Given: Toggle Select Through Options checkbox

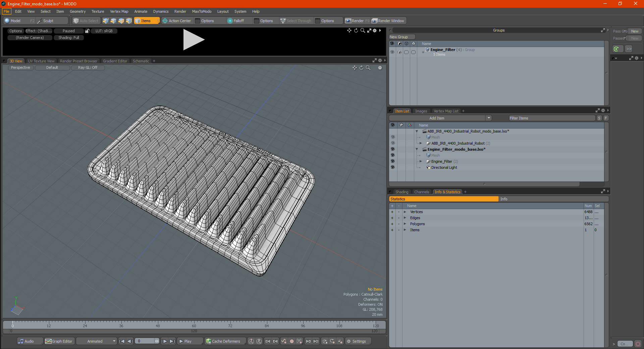Looking at the screenshot, I should 318,21.
